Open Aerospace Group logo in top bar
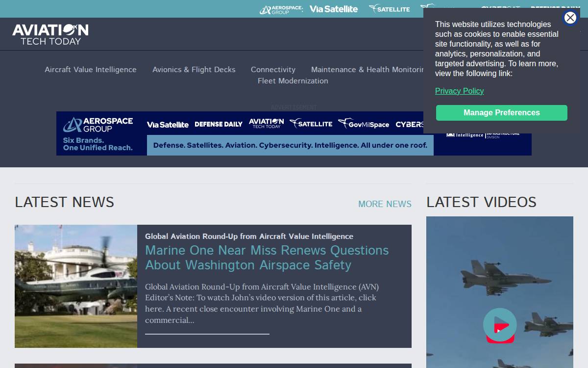Screen dimensions: 588x368 click(x=281, y=9)
